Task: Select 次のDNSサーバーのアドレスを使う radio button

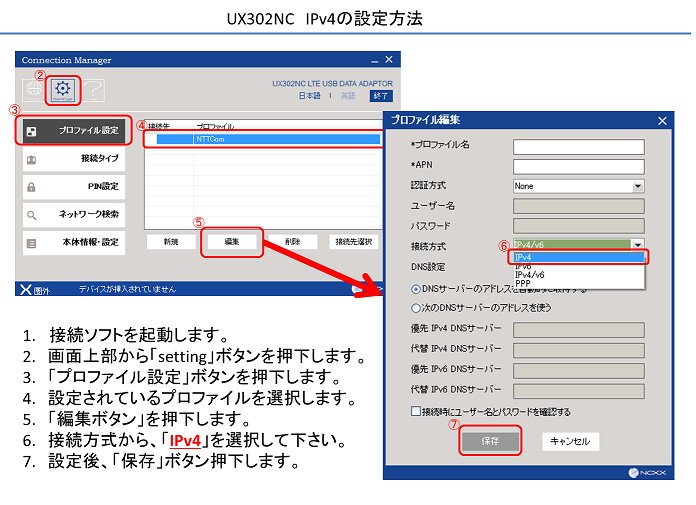Action: (x=416, y=308)
